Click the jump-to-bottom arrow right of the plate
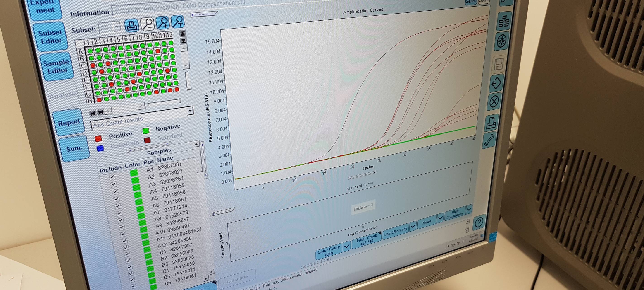The height and width of the screenshot is (290, 644). click(x=183, y=41)
